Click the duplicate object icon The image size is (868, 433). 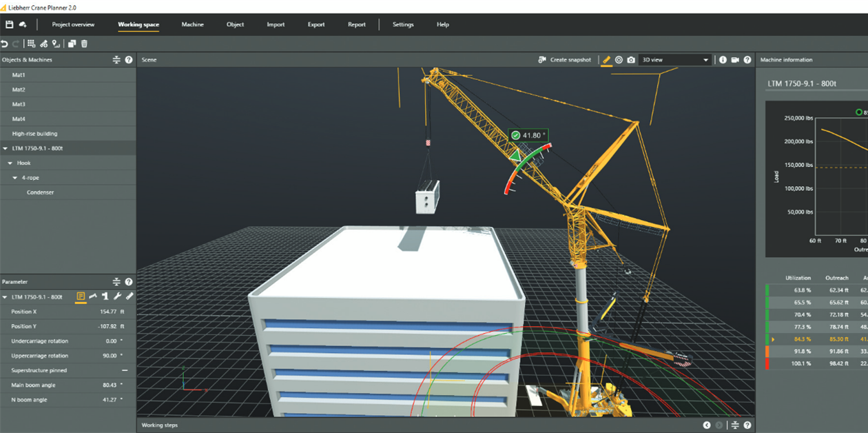click(x=72, y=44)
